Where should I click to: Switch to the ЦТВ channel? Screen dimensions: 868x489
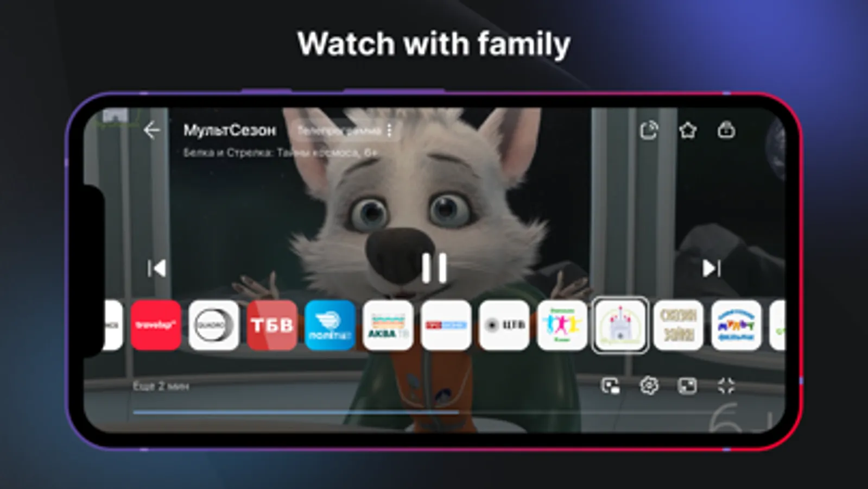[504, 325]
